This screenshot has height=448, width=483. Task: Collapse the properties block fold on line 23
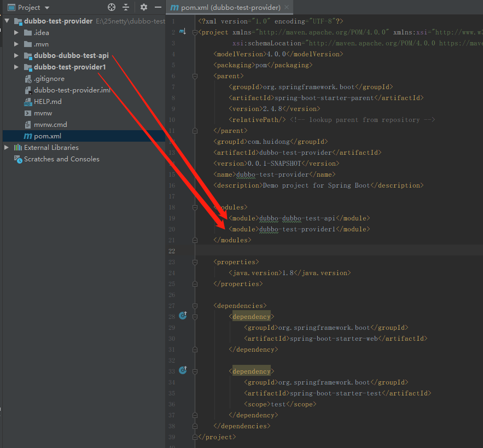coord(195,262)
